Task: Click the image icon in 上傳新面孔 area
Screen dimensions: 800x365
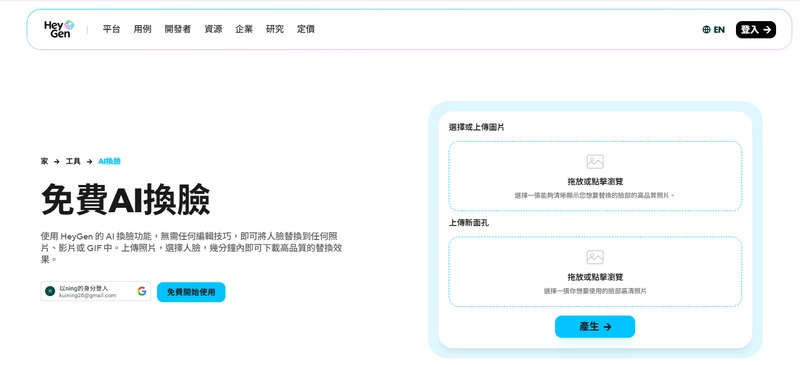Action: (595, 257)
